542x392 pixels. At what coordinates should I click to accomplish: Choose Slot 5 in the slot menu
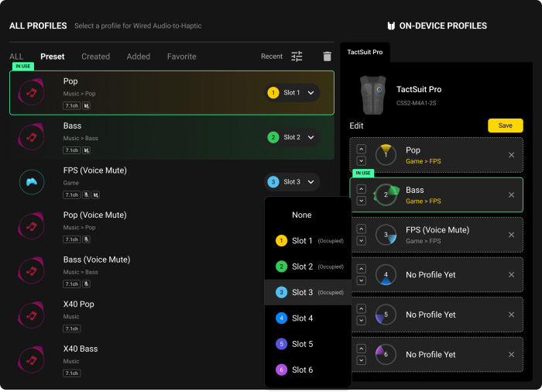[x=307, y=344]
